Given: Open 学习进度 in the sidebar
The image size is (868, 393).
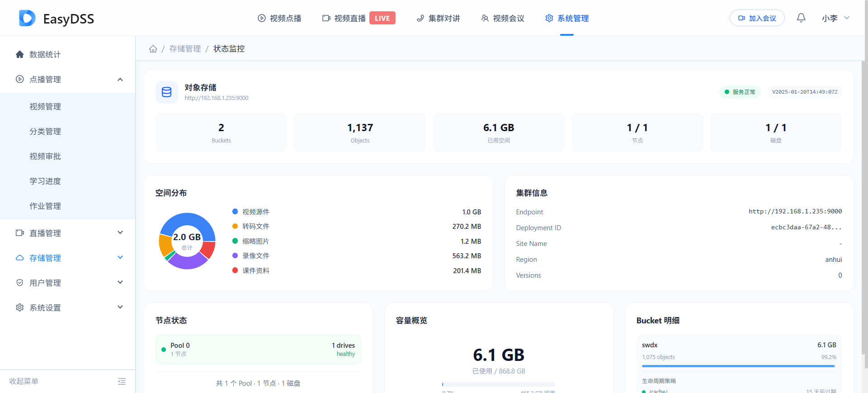Looking at the screenshot, I should [x=68, y=181].
